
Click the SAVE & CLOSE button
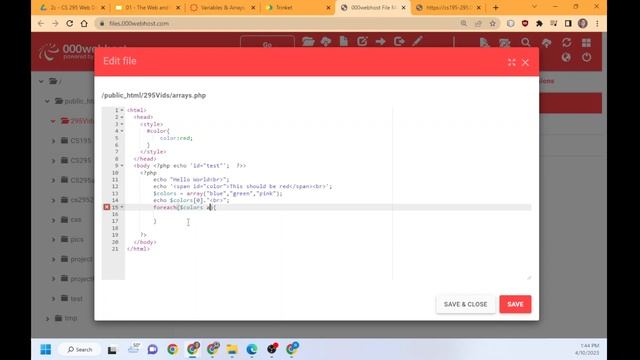click(x=465, y=304)
